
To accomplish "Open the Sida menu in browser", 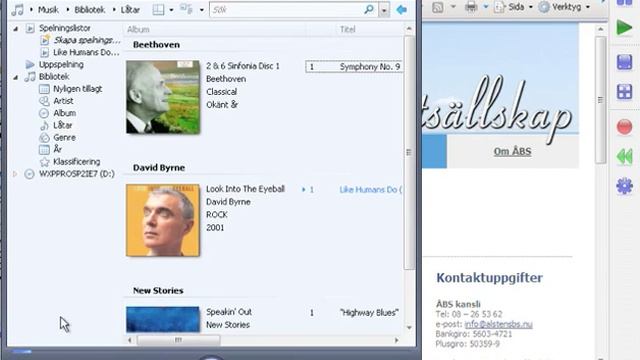I will pyautogui.click(x=513, y=7).
